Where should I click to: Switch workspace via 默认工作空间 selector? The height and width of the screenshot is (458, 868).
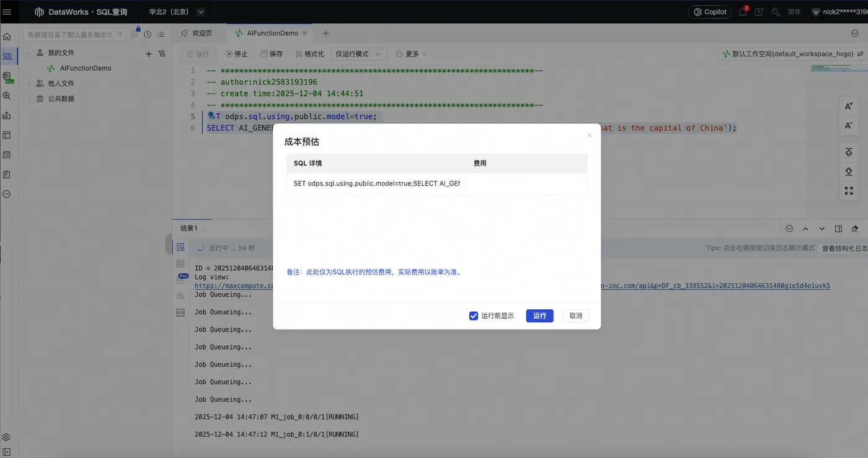pyautogui.click(x=792, y=54)
